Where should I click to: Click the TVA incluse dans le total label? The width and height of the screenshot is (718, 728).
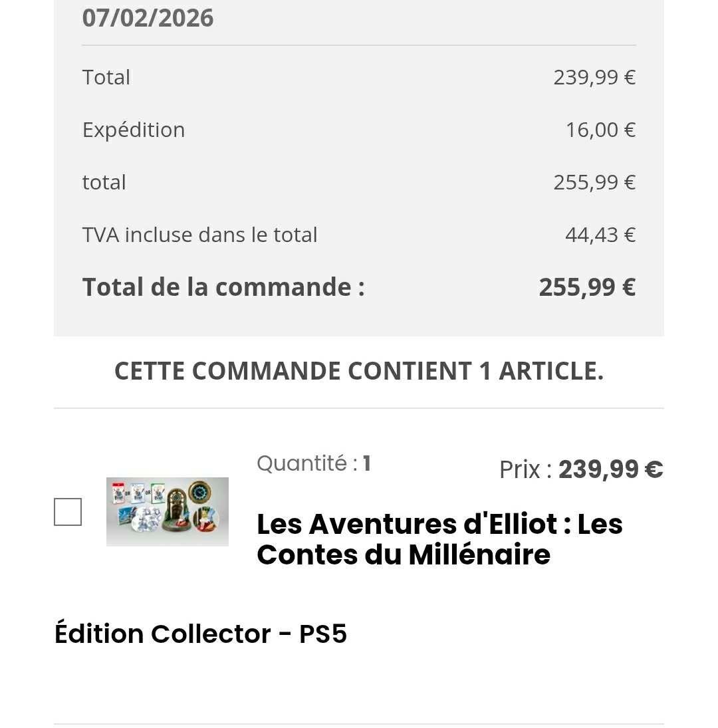(200, 235)
